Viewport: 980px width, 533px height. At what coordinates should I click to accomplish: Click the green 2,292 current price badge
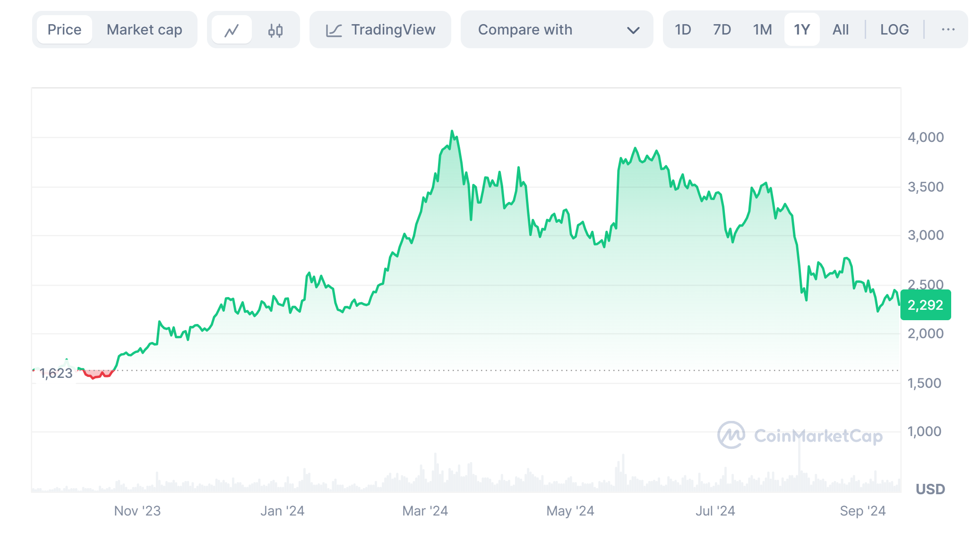(x=925, y=305)
